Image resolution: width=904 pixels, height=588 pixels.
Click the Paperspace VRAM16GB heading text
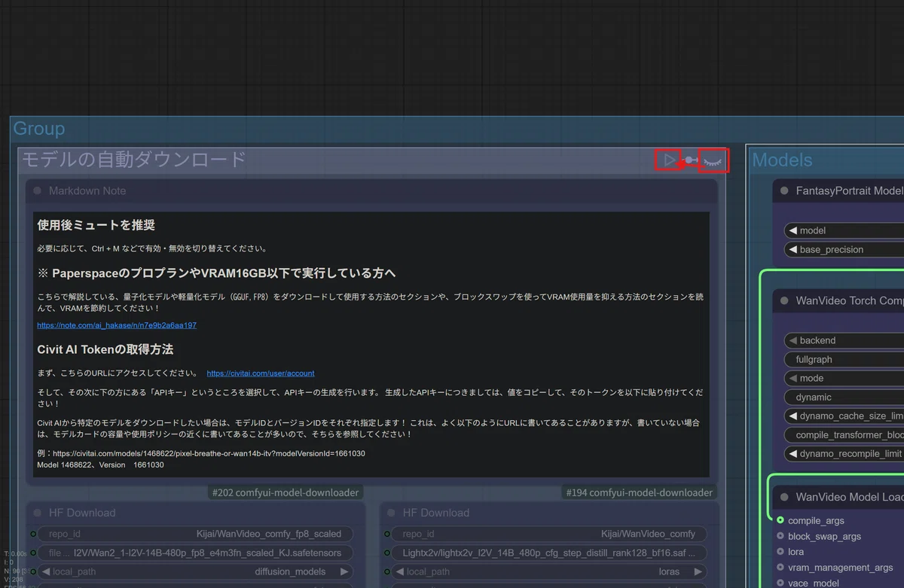[x=216, y=273]
